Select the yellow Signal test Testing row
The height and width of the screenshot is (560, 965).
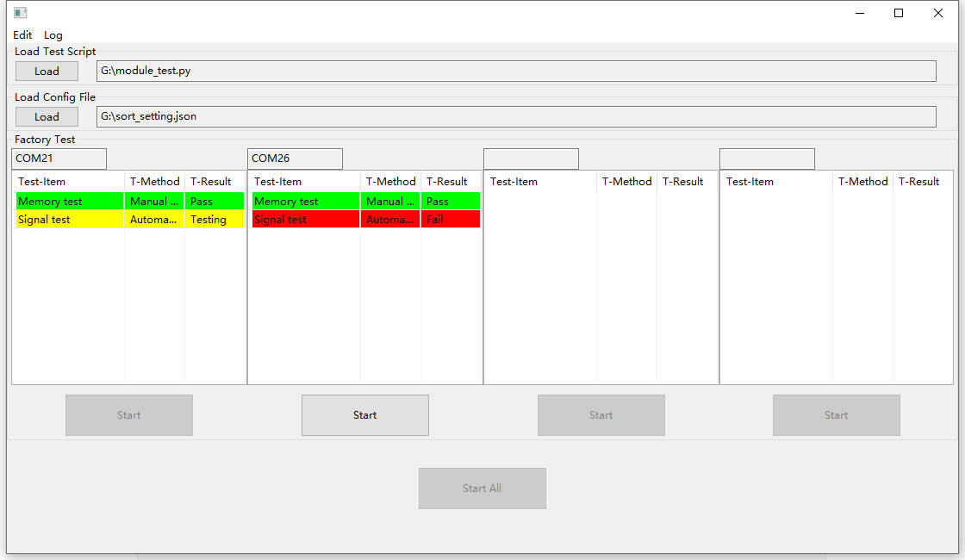pyautogui.click(x=69, y=220)
